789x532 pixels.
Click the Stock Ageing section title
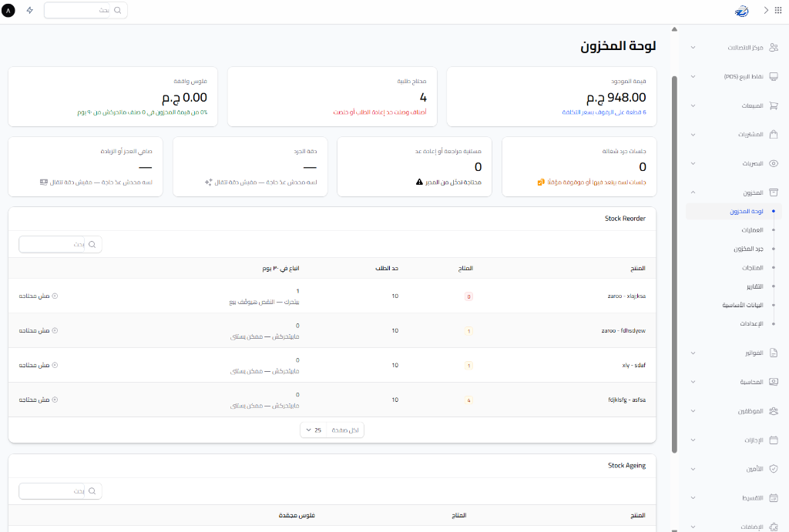626,466
